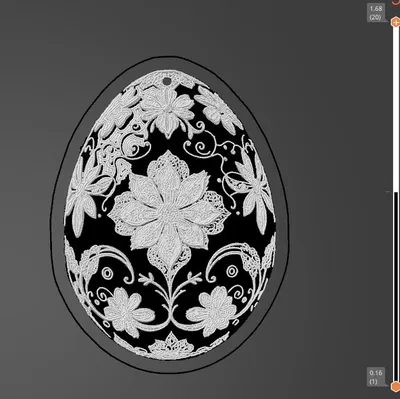The width and height of the screenshot is (400, 399).
Task: Click the white vertical layer slider track
Action: coord(395,110)
